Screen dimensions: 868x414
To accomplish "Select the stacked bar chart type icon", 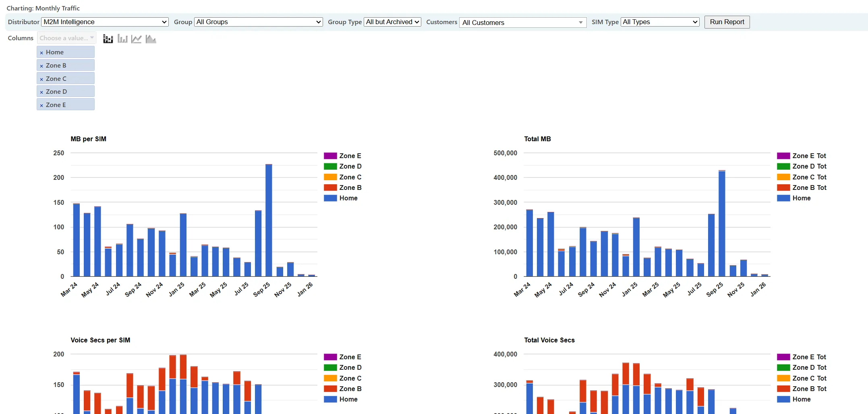I will tap(108, 39).
